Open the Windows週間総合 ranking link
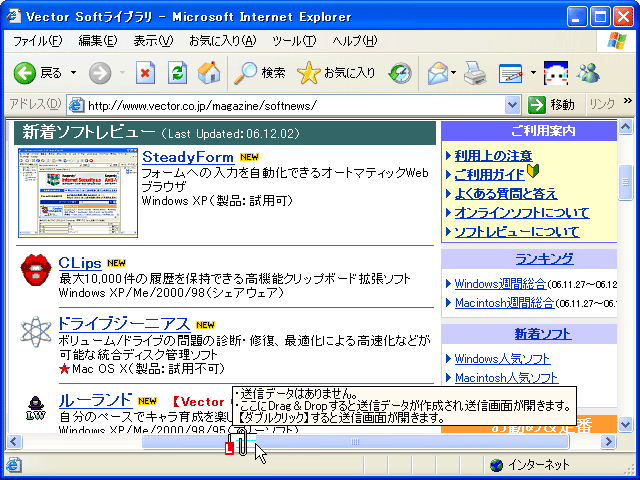The width and height of the screenshot is (640, 480). [x=500, y=283]
